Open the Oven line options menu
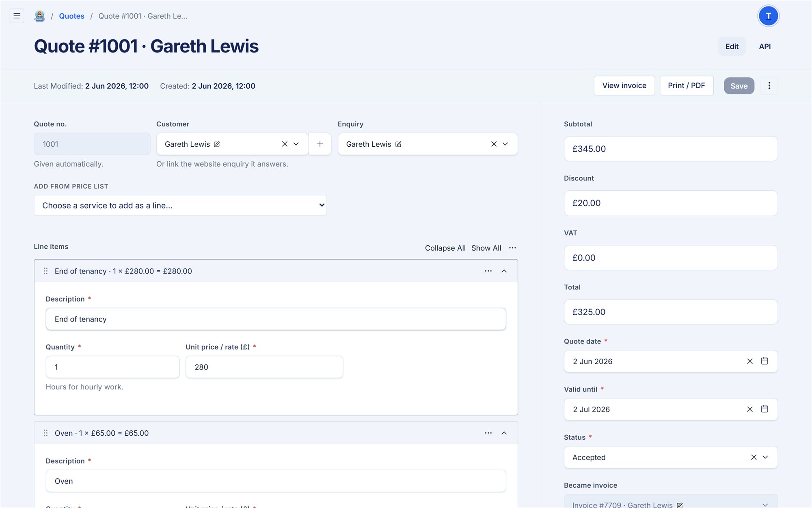Viewport: 812px width, 508px height. pos(488,433)
